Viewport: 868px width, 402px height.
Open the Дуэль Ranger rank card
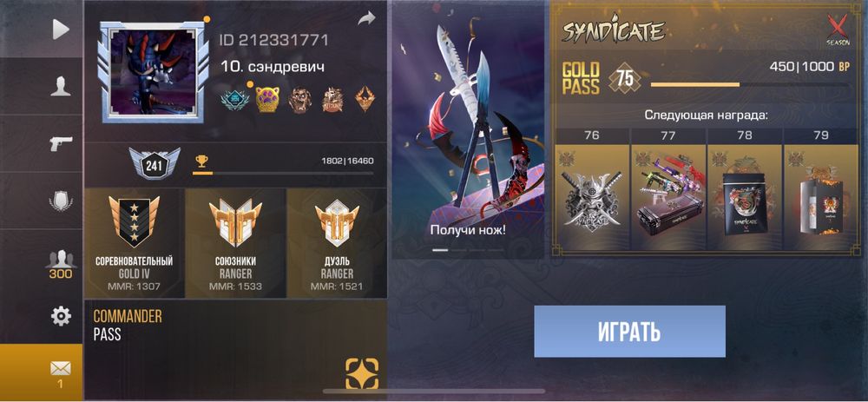point(337,243)
